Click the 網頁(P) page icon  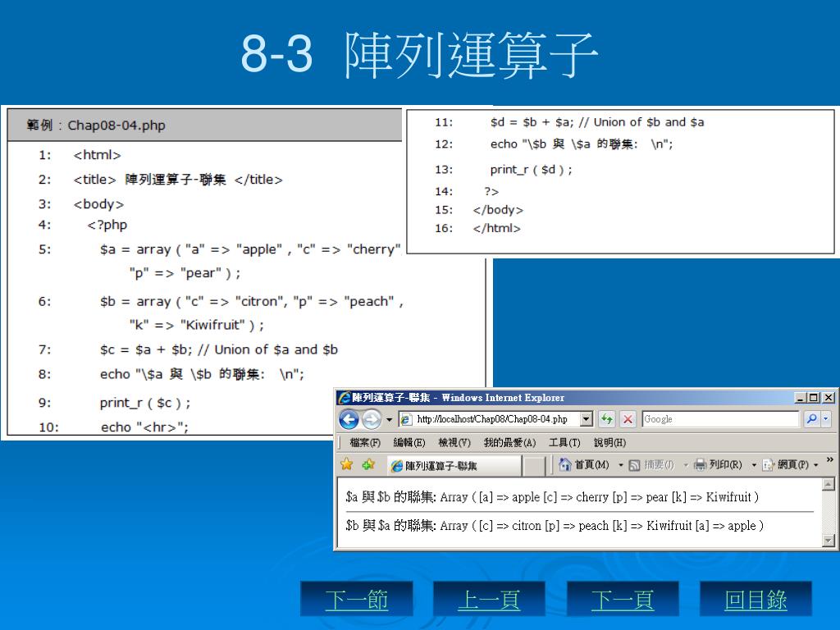pyautogui.click(x=768, y=464)
